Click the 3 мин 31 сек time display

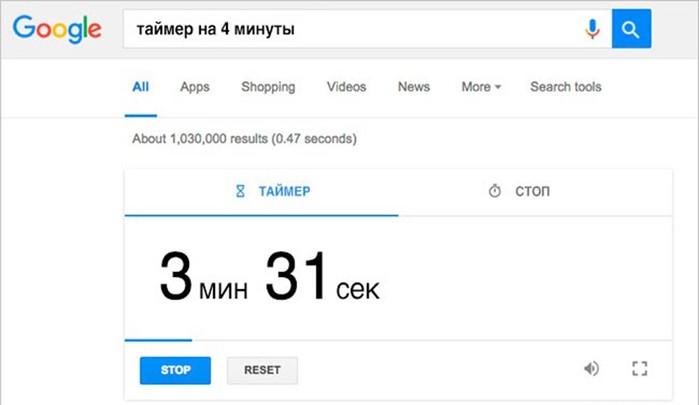pos(269,277)
